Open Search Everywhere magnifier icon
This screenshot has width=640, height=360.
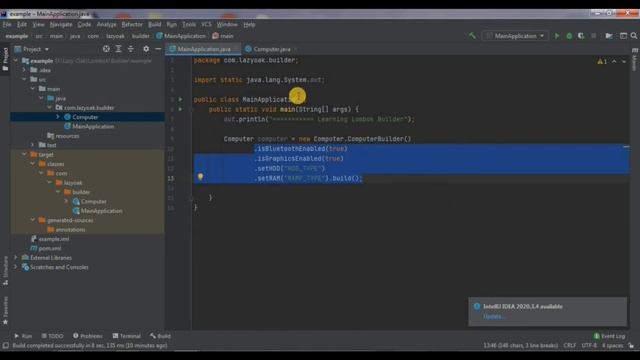[634, 36]
